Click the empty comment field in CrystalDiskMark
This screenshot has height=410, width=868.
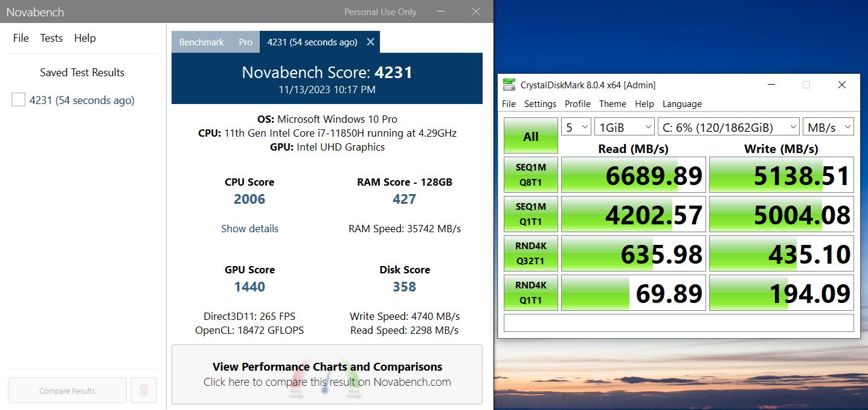679,323
